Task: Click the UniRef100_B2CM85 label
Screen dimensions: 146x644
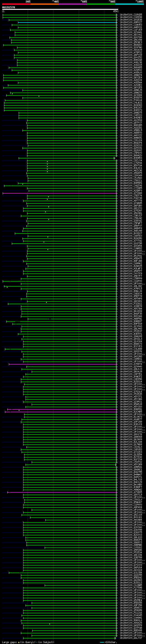Action: [131, 412]
